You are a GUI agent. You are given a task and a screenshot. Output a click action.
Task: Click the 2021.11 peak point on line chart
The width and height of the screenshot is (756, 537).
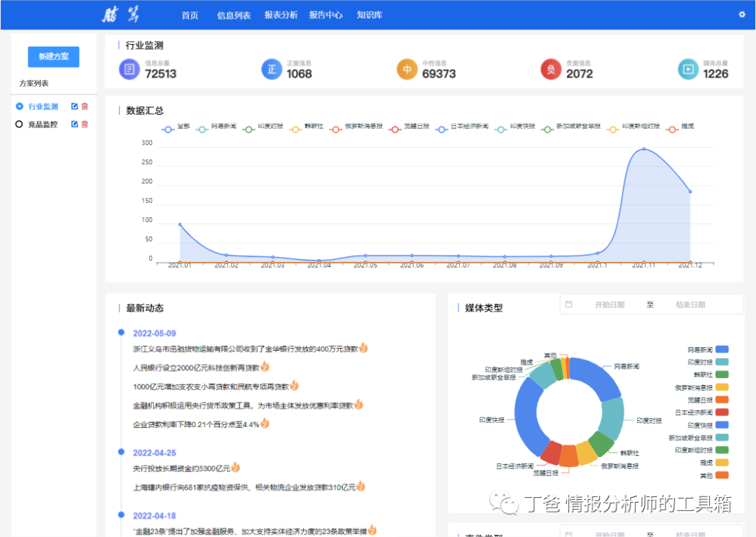point(644,149)
